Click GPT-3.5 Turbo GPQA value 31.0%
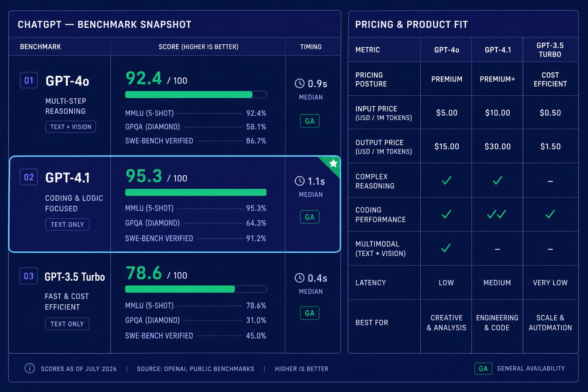This screenshot has width=588, height=392. (256, 320)
